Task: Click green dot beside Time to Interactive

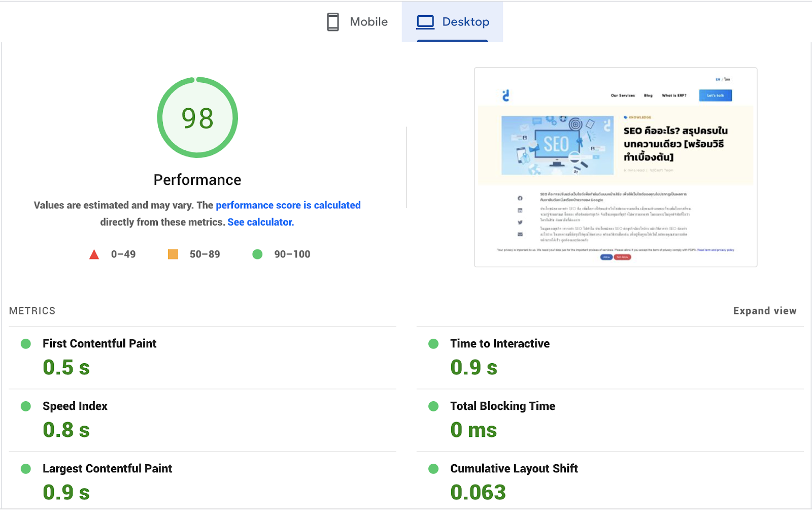Action: pos(433,344)
